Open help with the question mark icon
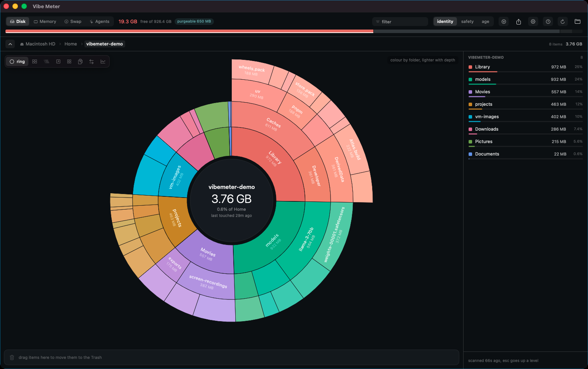This screenshot has height=369, width=588. [548, 21]
